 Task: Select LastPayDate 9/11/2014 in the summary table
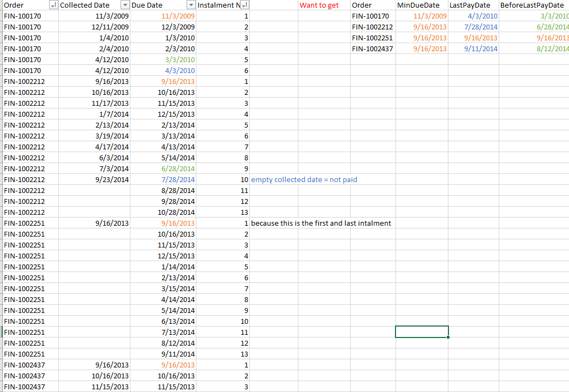pyautogui.click(x=473, y=49)
